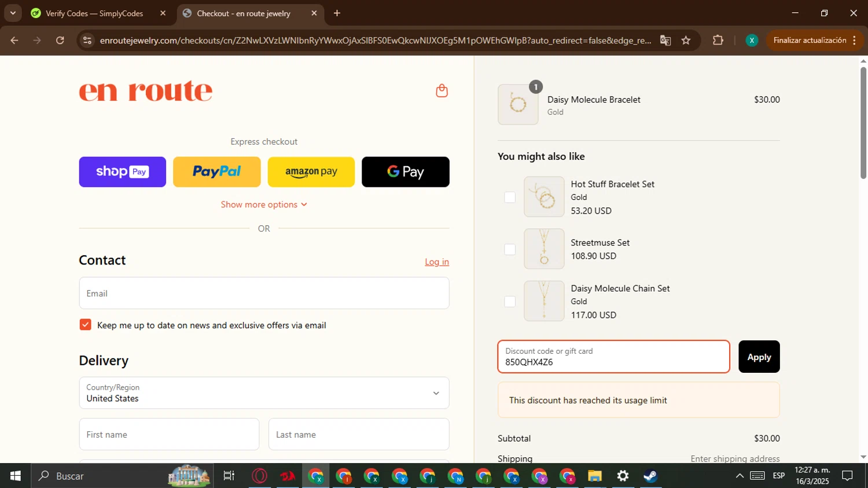This screenshot has height=488, width=868.
Task: Edit the discount code or gift card field
Action: 613,357
